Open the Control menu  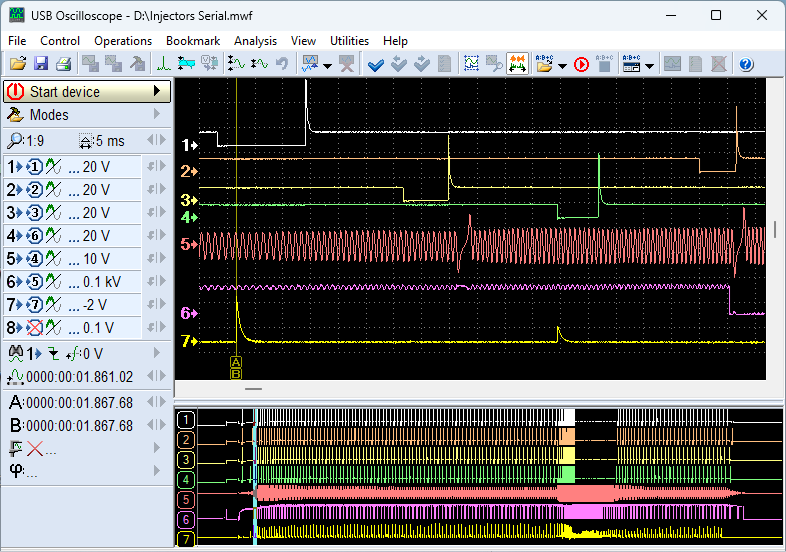(60, 41)
